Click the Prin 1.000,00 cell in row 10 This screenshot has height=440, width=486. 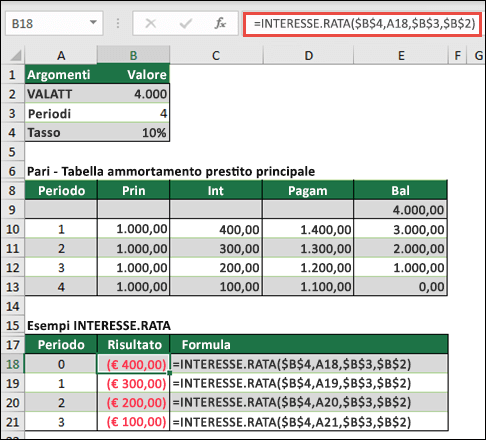click(x=133, y=229)
